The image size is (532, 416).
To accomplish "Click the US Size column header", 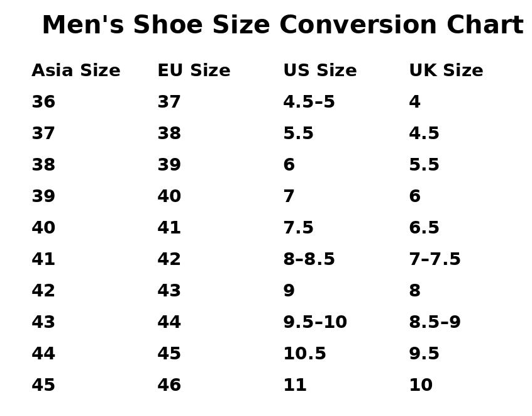I will click(319, 70).
